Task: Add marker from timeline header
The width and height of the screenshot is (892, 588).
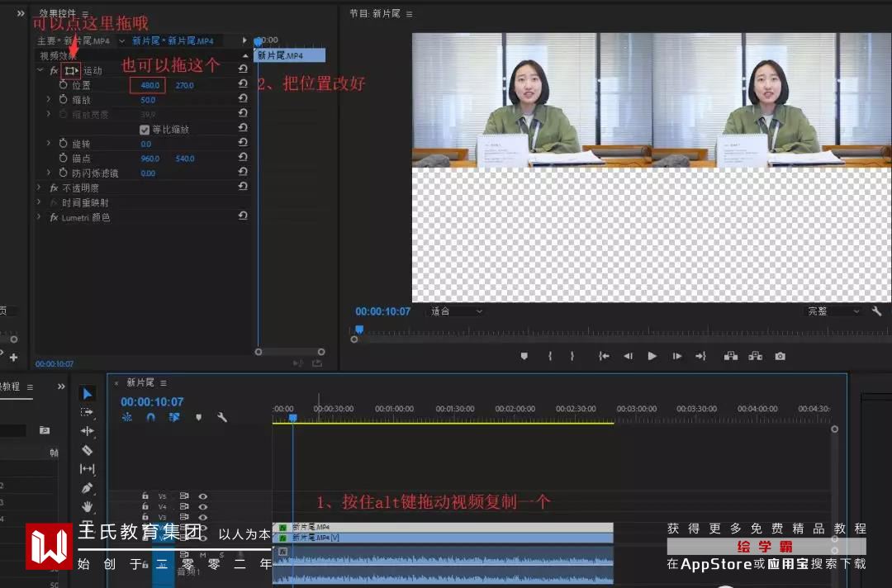Action: (x=198, y=417)
